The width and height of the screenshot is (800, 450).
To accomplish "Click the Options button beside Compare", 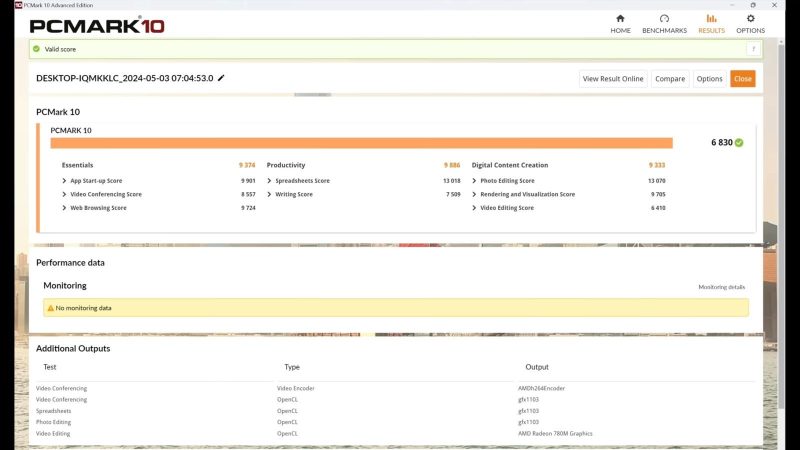I will click(x=709, y=79).
